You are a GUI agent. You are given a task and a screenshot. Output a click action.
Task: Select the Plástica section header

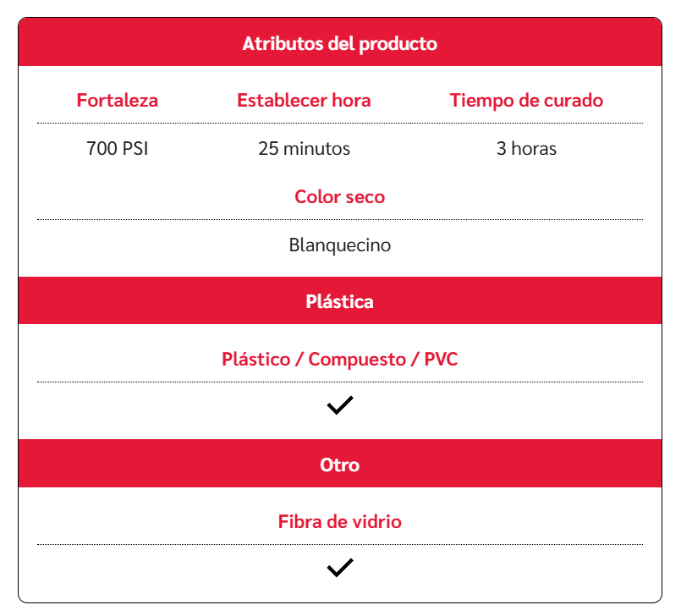tap(339, 301)
